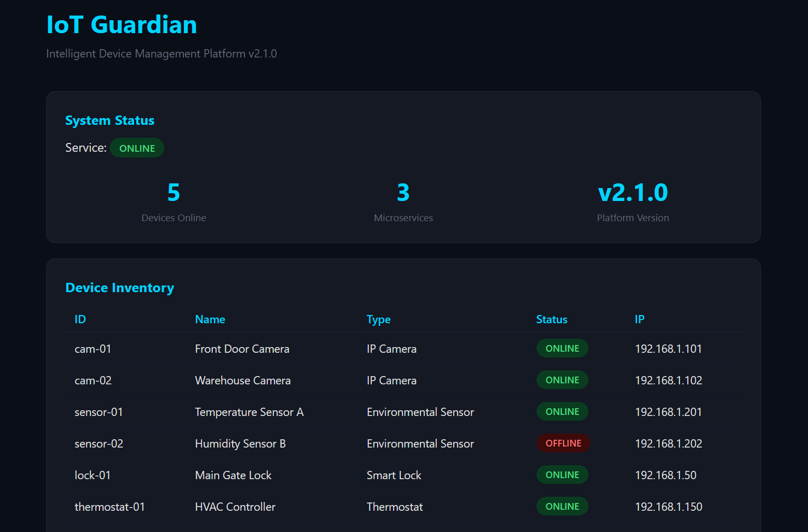
Task: Click the Service ONLINE status badge
Action: (137, 148)
